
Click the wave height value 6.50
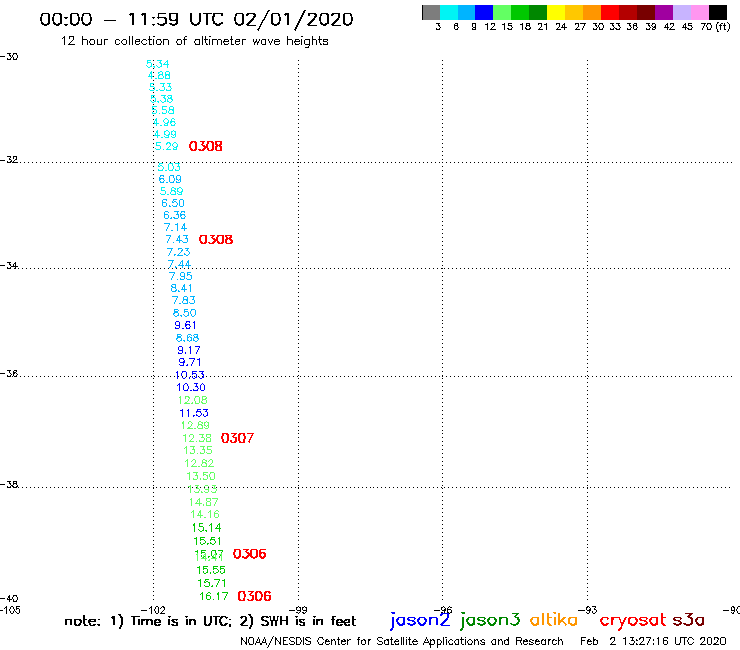(173, 203)
